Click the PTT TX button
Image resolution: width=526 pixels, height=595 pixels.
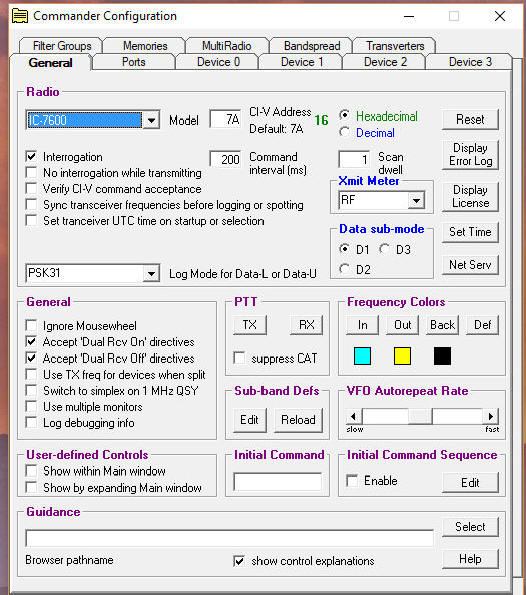pyautogui.click(x=250, y=325)
